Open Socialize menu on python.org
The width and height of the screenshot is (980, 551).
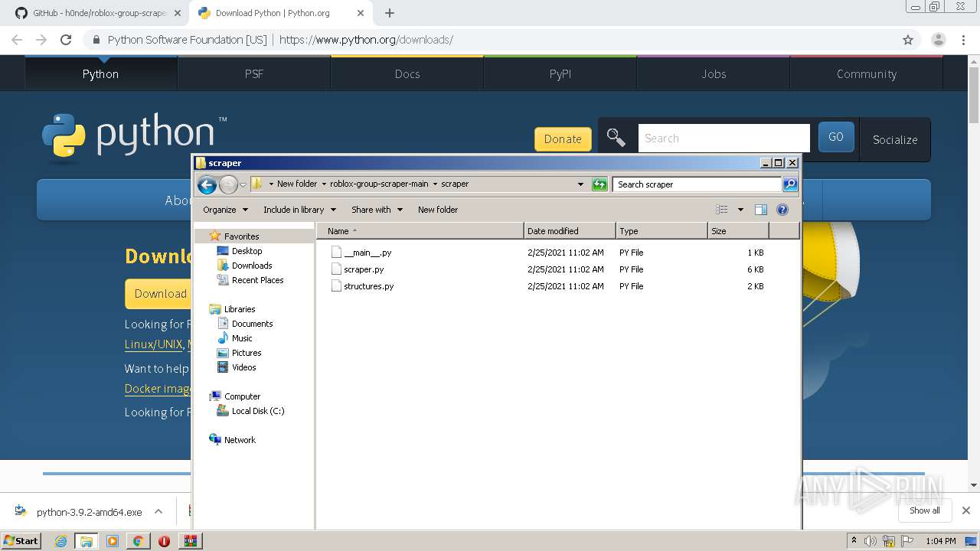[x=895, y=139]
